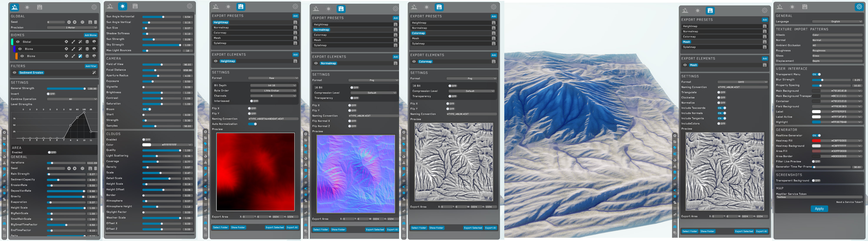Open the sun lighting tab in first panel
868x241 pixels.
27,7
